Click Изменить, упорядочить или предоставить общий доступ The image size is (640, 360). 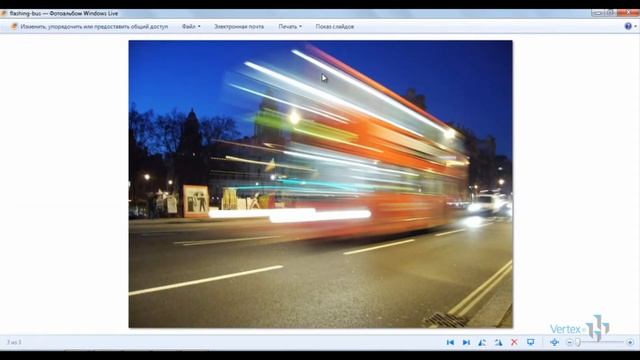[89, 27]
